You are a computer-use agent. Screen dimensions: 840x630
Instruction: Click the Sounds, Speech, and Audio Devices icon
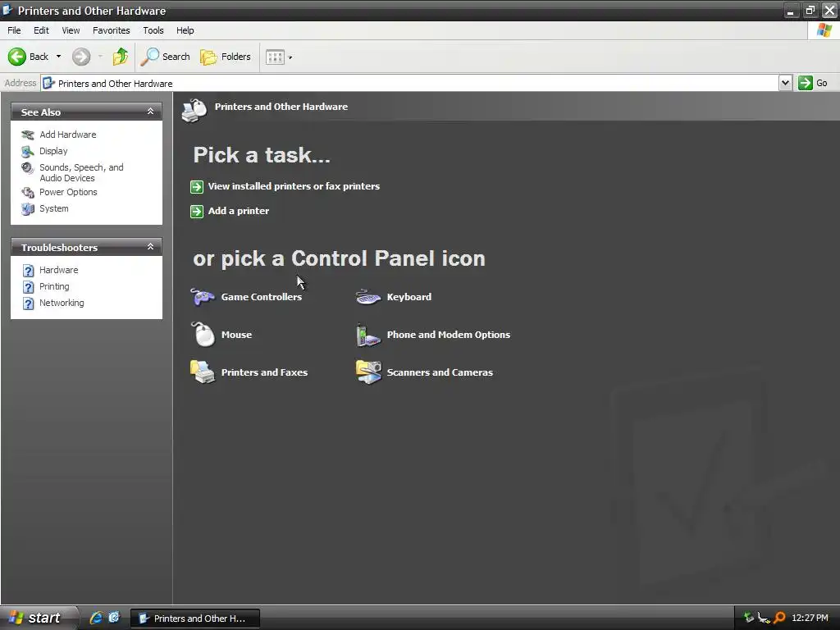tap(27, 168)
